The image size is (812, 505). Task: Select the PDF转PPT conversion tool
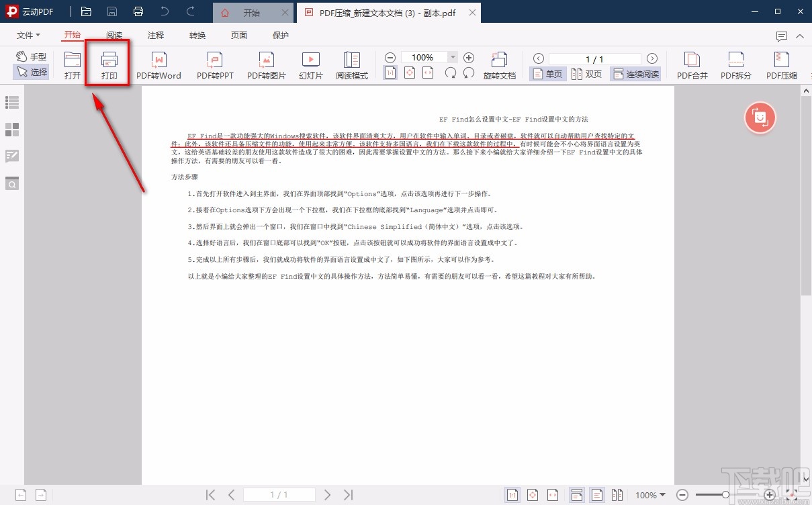(x=215, y=65)
